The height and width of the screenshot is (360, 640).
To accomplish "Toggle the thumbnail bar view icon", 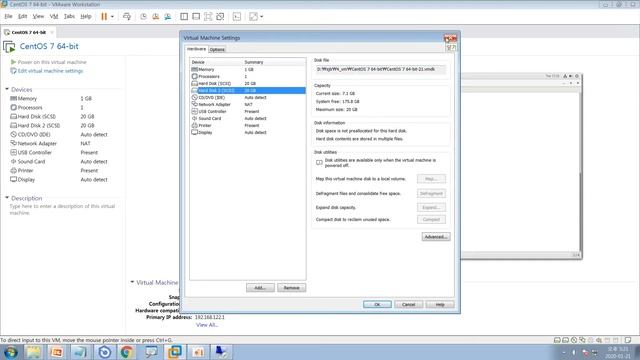I will [196, 16].
